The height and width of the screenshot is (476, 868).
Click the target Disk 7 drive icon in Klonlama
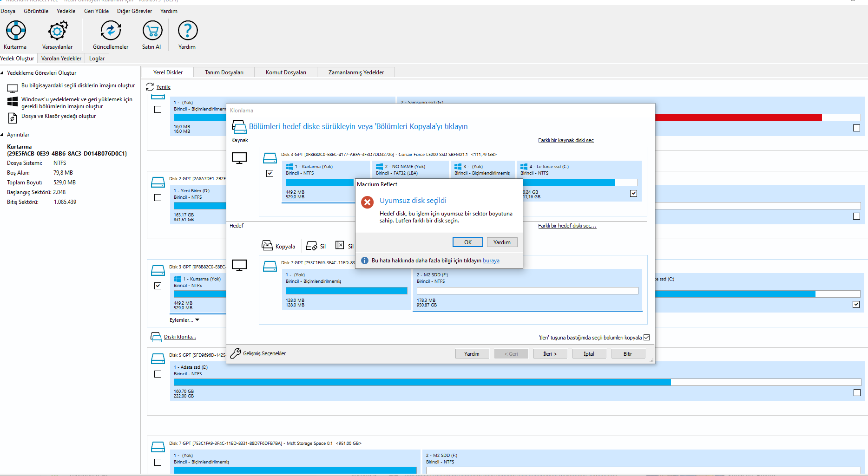[270, 266]
